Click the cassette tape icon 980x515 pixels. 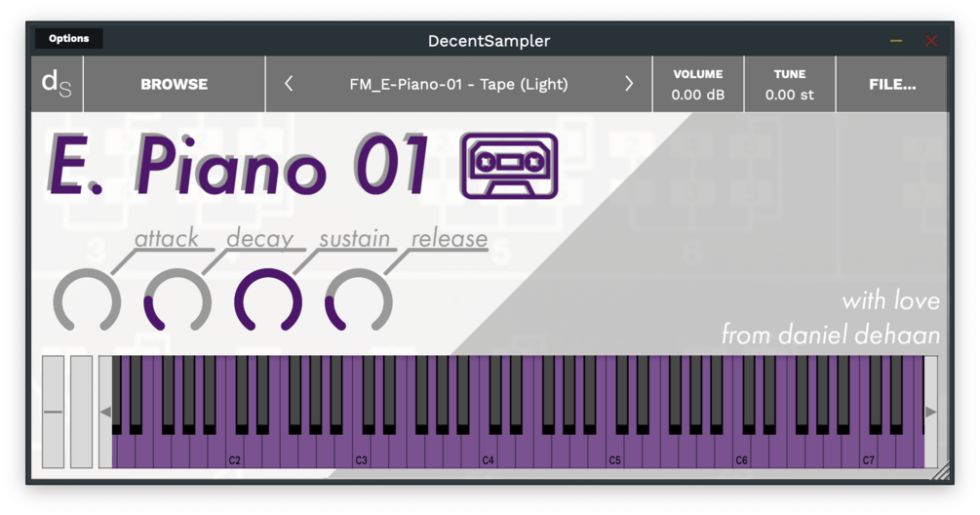tap(509, 166)
